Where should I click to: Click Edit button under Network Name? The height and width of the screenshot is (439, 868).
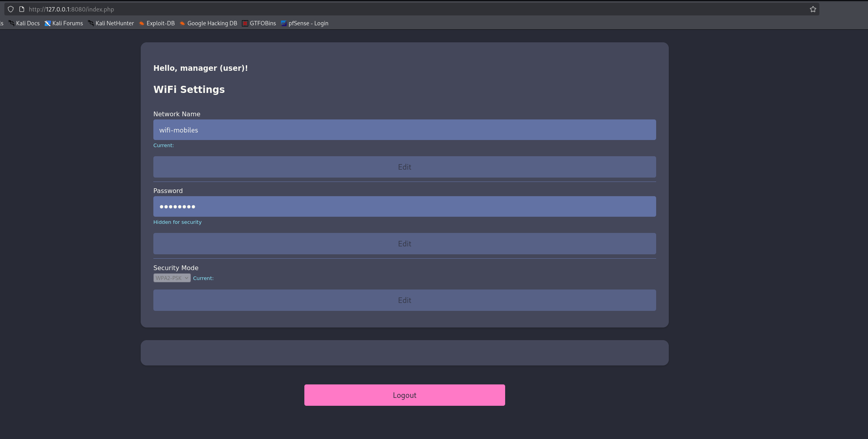tap(404, 167)
